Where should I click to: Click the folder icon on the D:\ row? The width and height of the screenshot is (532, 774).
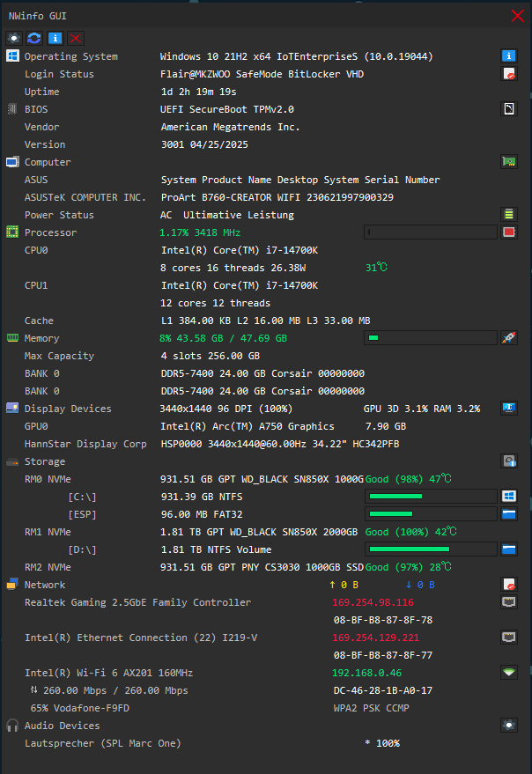pyautogui.click(x=509, y=549)
